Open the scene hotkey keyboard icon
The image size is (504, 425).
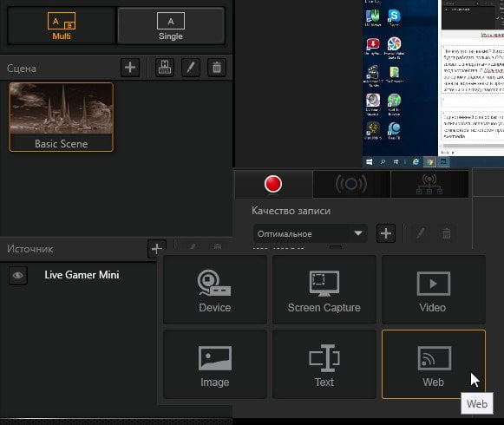click(165, 68)
